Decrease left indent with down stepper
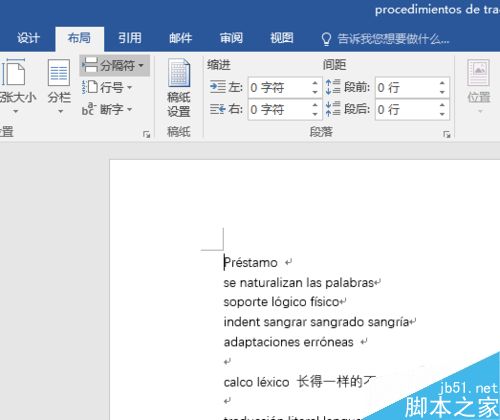 [315, 92]
